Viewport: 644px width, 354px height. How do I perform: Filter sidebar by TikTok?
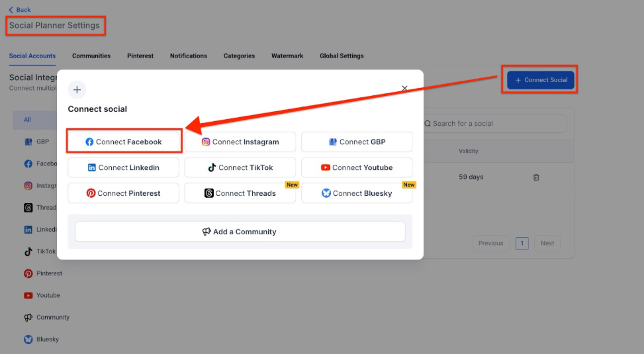click(40, 251)
